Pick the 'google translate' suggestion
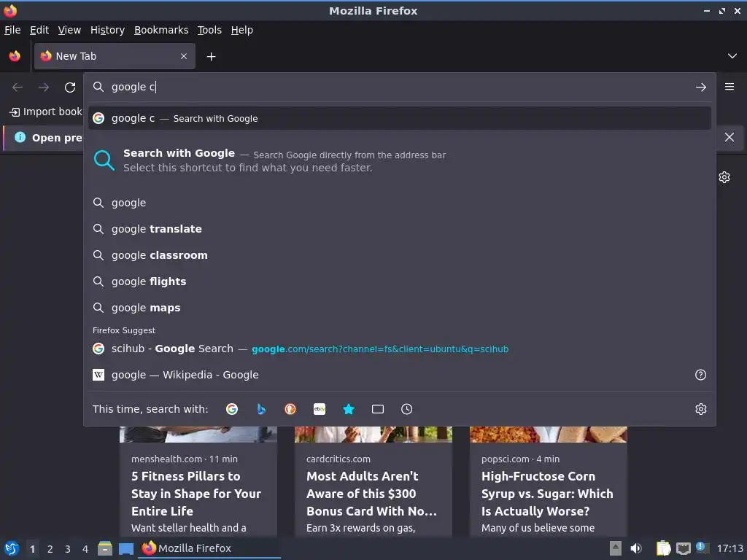Screen dimensions: 747x560 [x=400, y=229]
